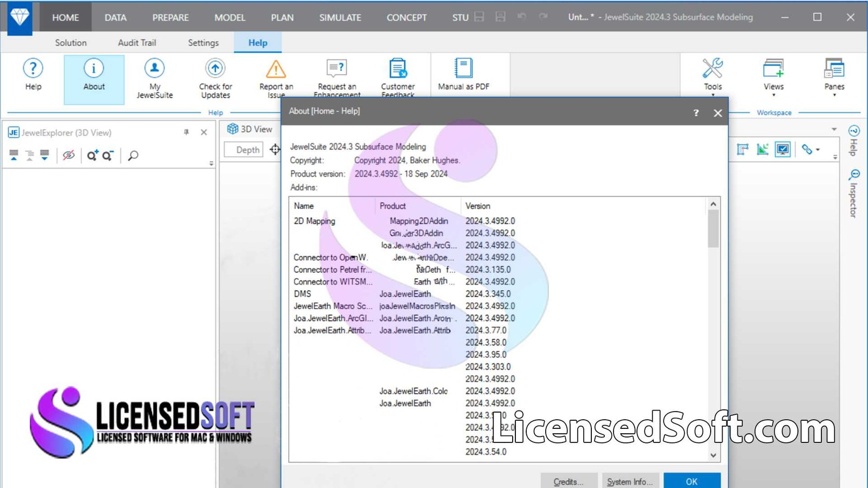Report an Issue warning icon
The height and width of the screenshot is (488, 868).
click(276, 69)
